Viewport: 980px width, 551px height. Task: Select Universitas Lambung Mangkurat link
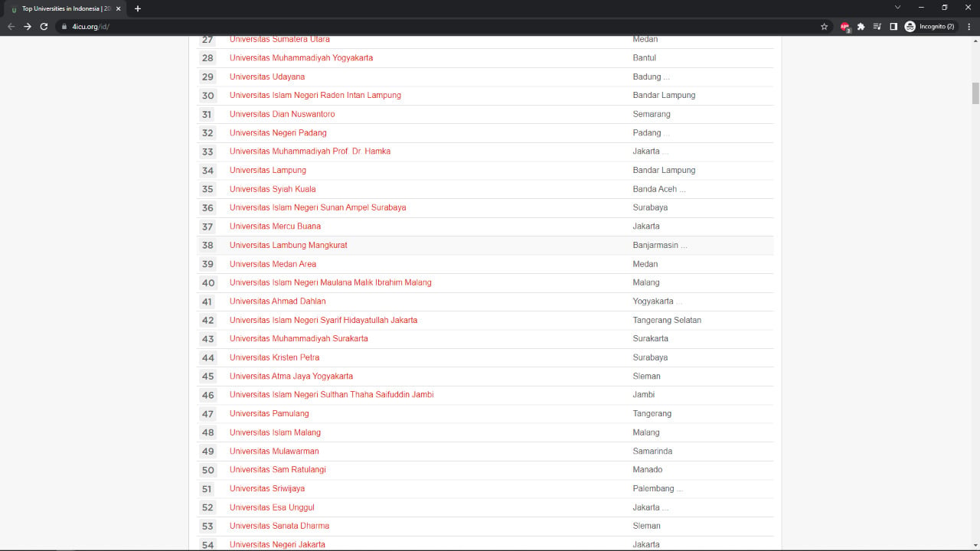(289, 245)
